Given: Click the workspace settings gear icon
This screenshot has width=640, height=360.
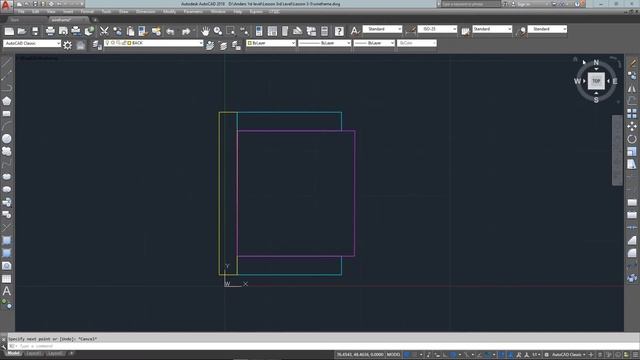Looking at the screenshot, I should (67, 45).
